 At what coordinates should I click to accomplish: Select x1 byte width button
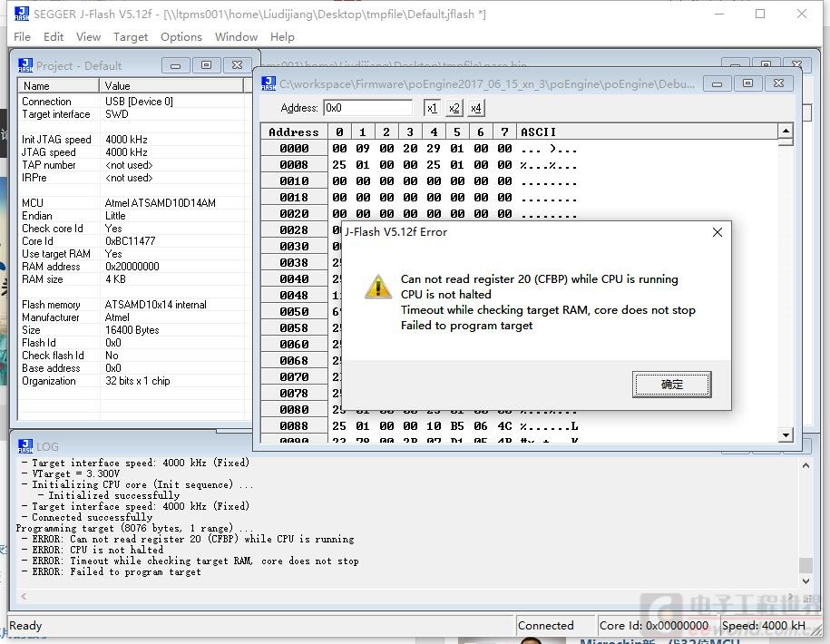coord(432,108)
